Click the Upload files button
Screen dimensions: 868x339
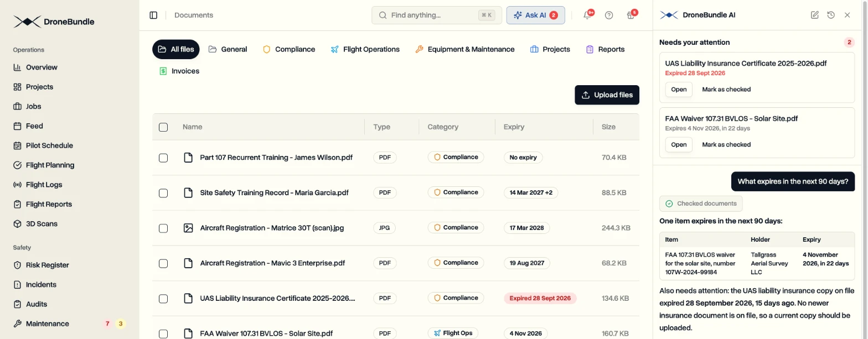pyautogui.click(x=607, y=95)
